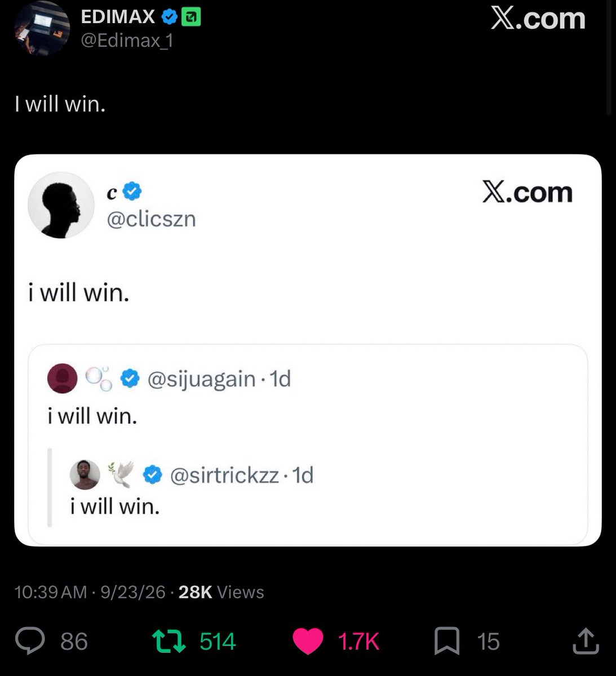
Task: Click sijuagain maroon avatar
Action: click(x=62, y=378)
